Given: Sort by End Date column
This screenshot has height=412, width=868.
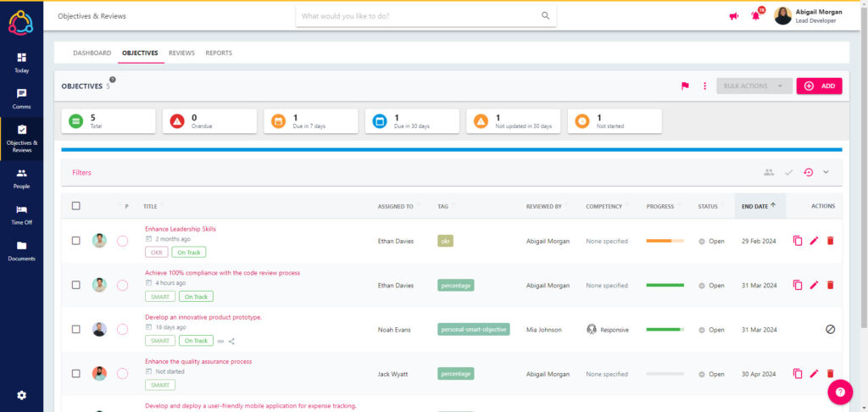Looking at the screenshot, I should coord(759,206).
